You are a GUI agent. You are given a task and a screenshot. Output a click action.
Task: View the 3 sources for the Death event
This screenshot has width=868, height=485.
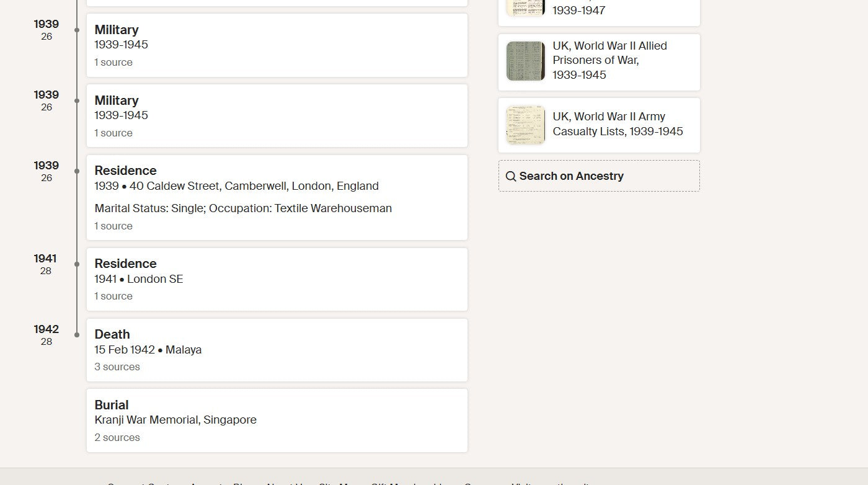click(x=117, y=367)
